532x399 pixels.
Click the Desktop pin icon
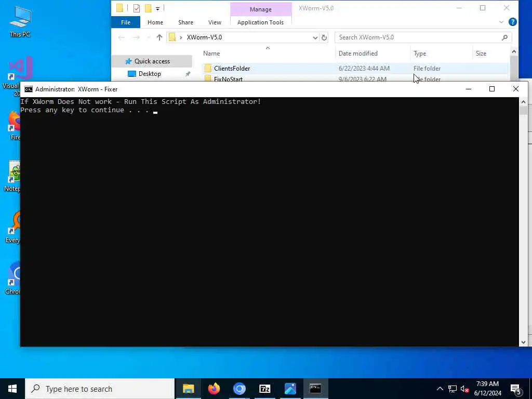(x=188, y=74)
